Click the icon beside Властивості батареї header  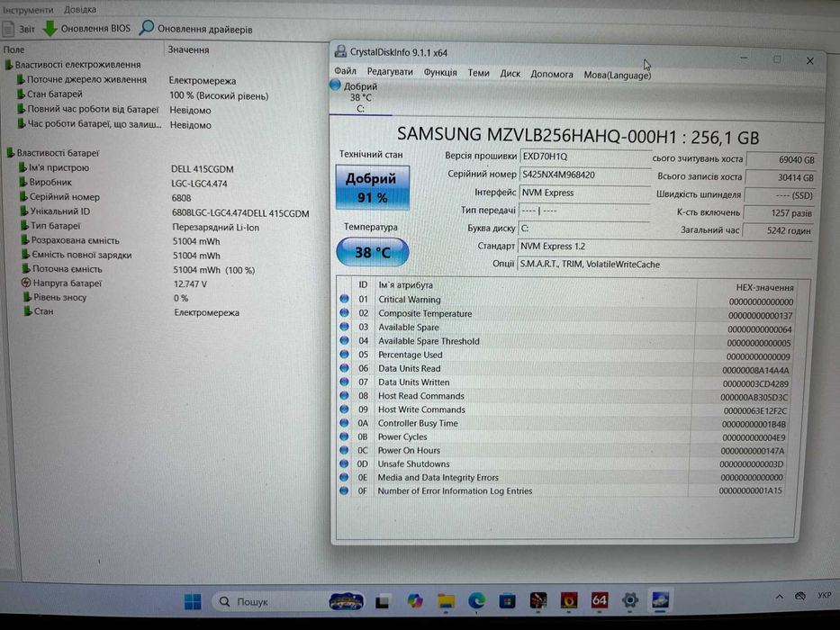click(x=10, y=153)
